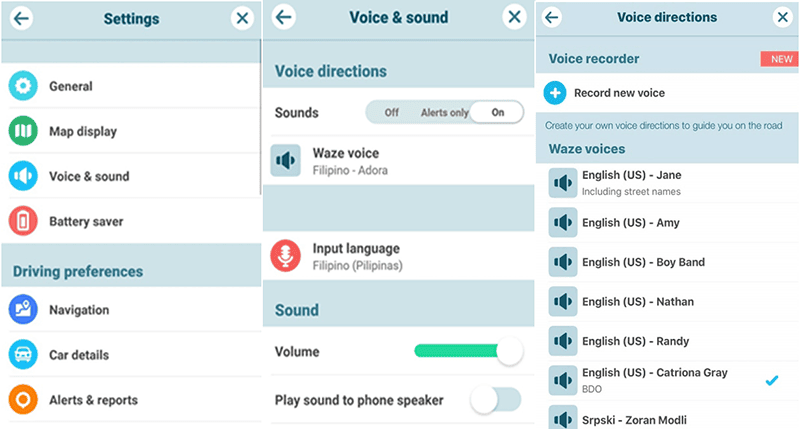Open General settings gear icon
Viewport: 800px width, 429px height.
[x=23, y=86]
